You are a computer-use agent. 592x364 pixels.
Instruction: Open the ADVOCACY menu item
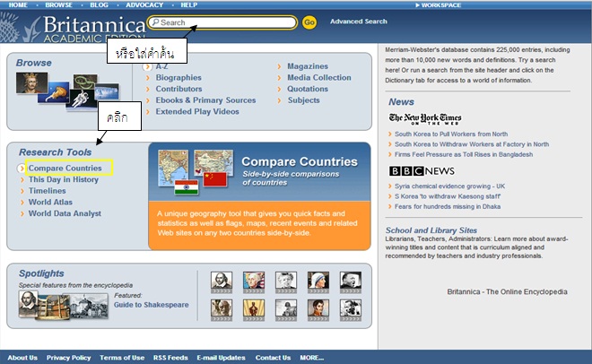(144, 4)
